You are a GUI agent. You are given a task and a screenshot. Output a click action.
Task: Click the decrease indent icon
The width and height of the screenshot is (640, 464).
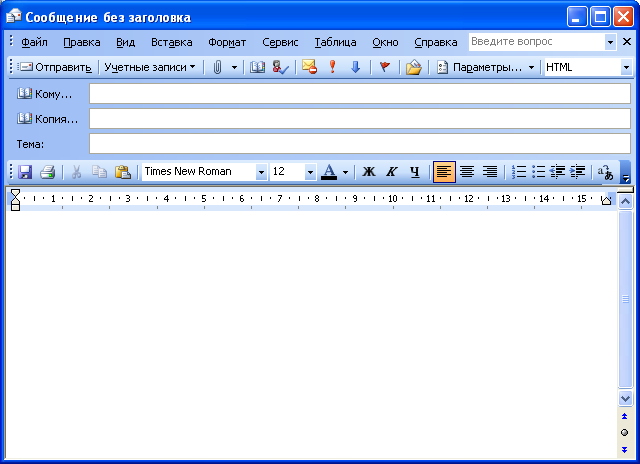click(x=558, y=172)
